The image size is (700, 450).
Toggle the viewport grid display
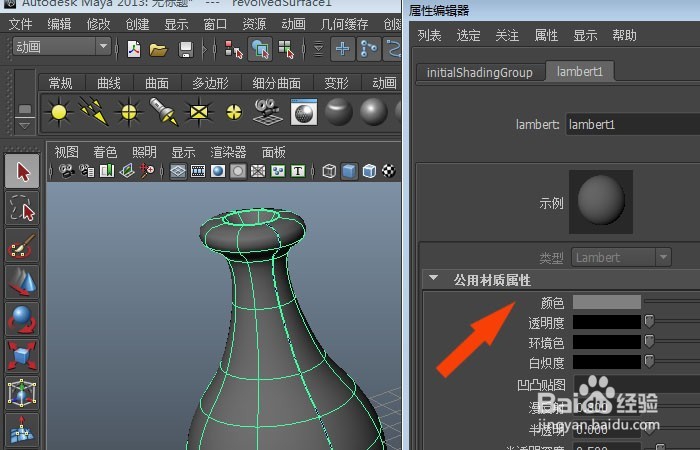(x=178, y=171)
